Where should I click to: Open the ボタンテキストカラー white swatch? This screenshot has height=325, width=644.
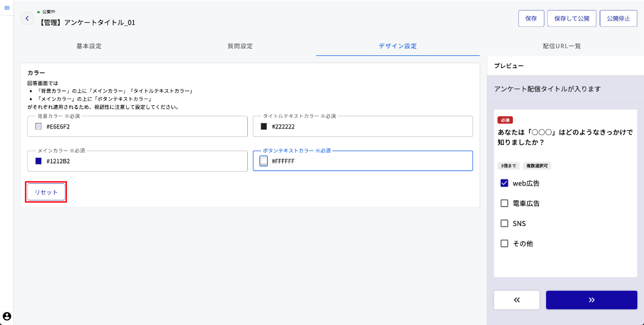click(264, 161)
